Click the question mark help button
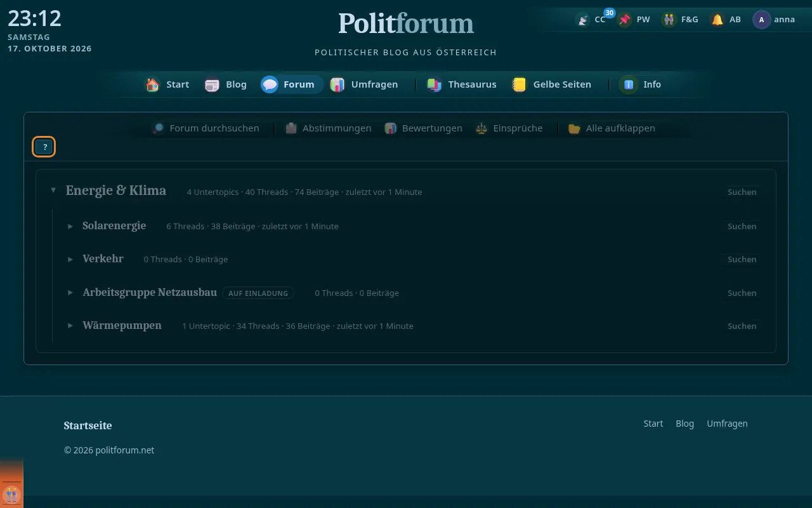 coord(44,147)
